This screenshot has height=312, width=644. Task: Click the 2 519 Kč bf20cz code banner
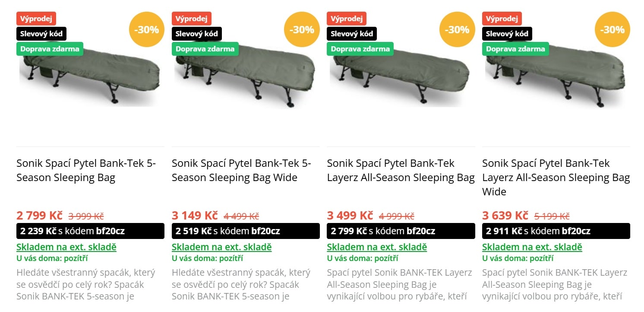246,231
